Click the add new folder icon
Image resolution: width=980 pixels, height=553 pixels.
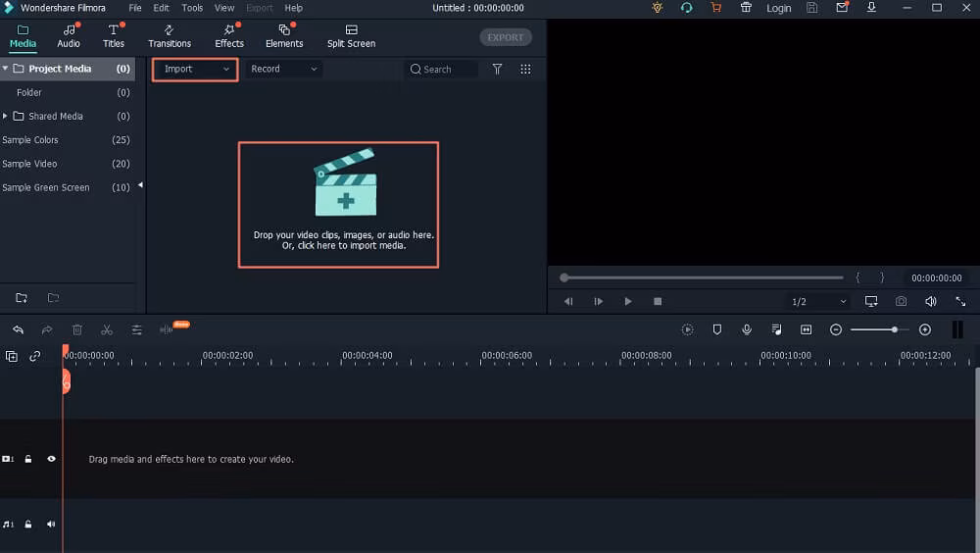click(x=22, y=298)
